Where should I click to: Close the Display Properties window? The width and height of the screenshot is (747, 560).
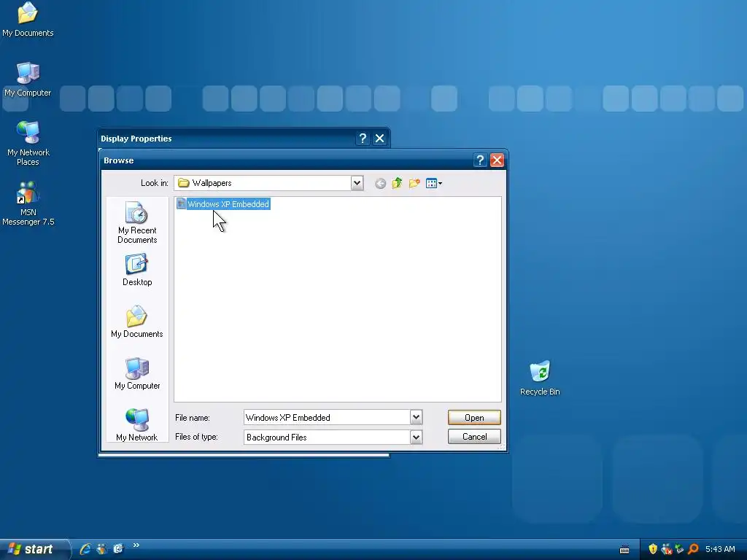379,139
